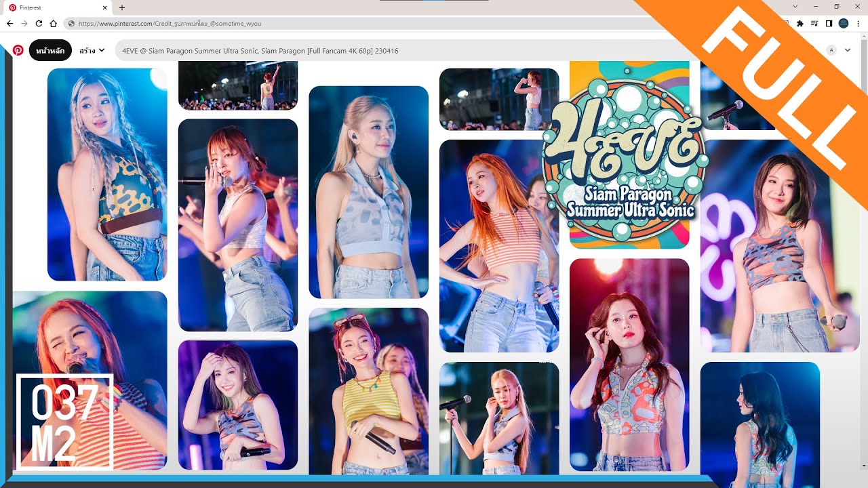The width and height of the screenshot is (868, 488).
Task: Open pin of blonde braids in leopard top
Action: coord(107,174)
